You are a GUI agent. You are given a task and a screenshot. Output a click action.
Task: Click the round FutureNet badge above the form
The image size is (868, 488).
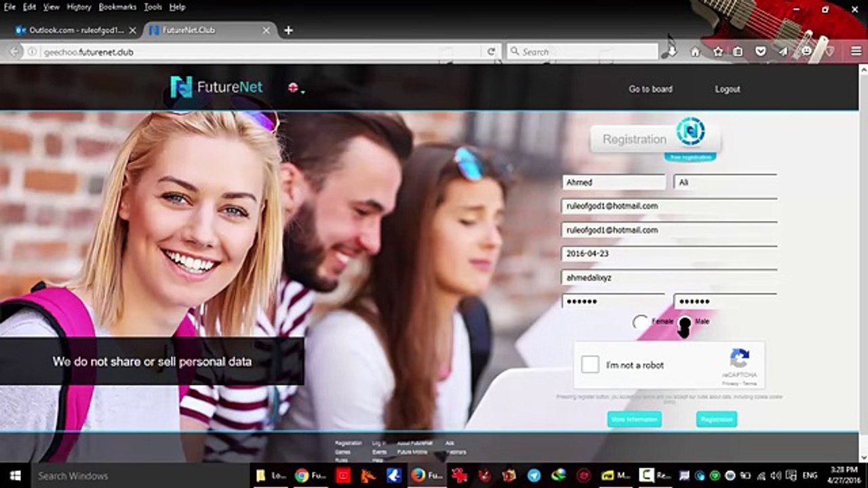pos(690,131)
